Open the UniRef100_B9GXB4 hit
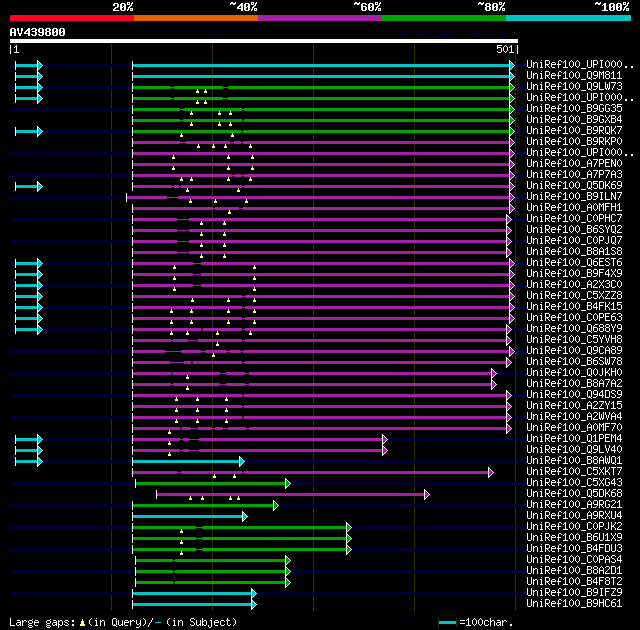The image size is (640, 630). tap(574, 120)
